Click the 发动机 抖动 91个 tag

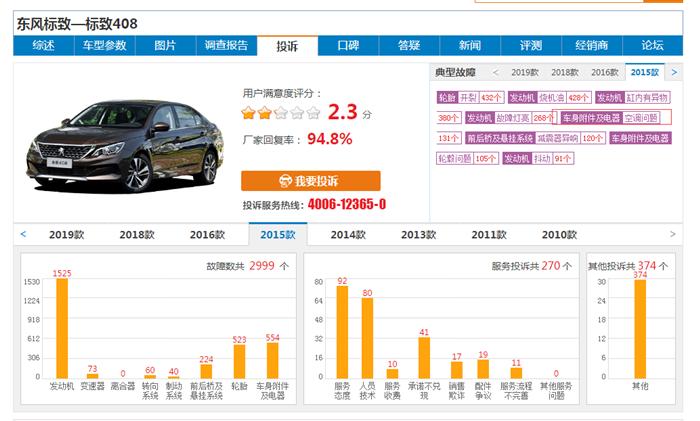click(x=538, y=158)
